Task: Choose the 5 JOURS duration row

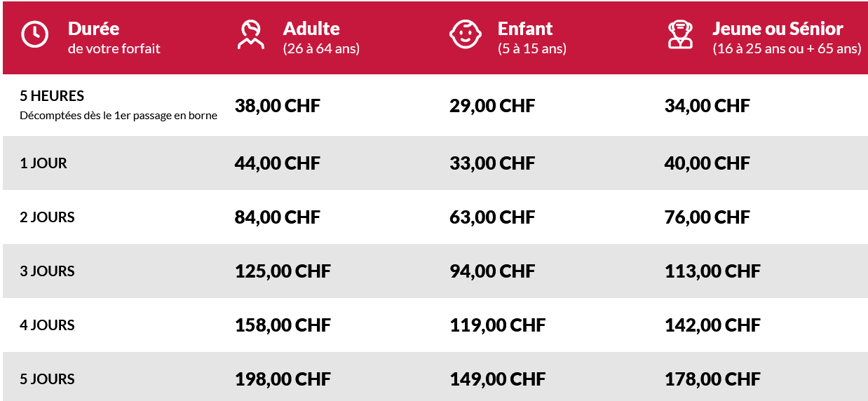Action: click(x=47, y=379)
